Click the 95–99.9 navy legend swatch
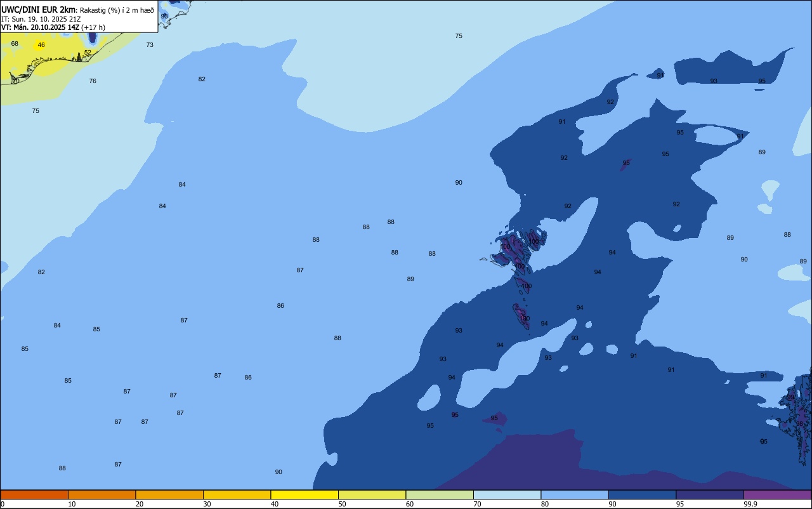 click(x=710, y=494)
